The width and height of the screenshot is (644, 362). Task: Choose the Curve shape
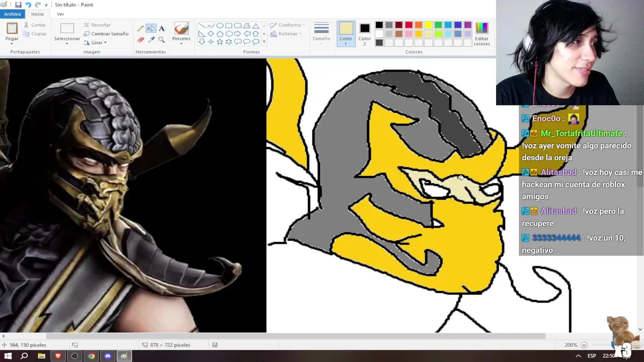click(211, 26)
